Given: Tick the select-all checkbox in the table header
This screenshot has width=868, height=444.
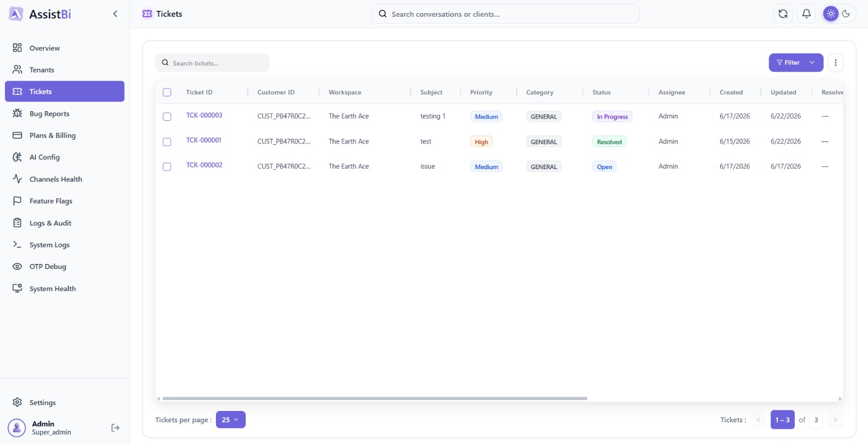Looking at the screenshot, I should [167, 92].
